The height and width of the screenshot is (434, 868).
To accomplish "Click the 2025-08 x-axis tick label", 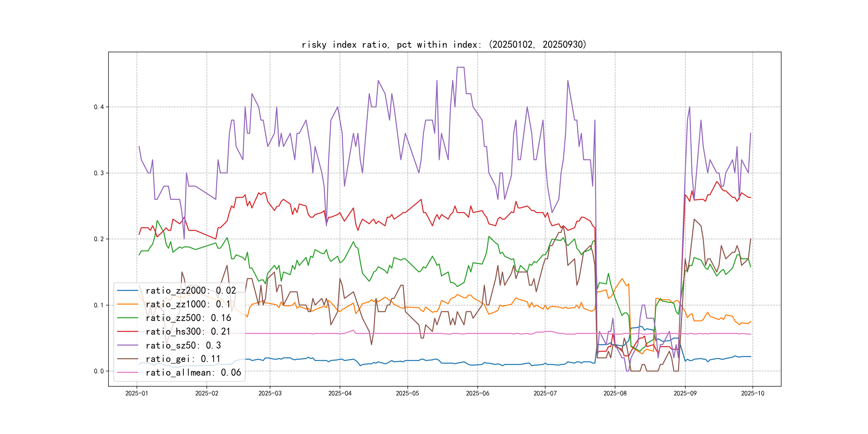I will (x=615, y=393).
